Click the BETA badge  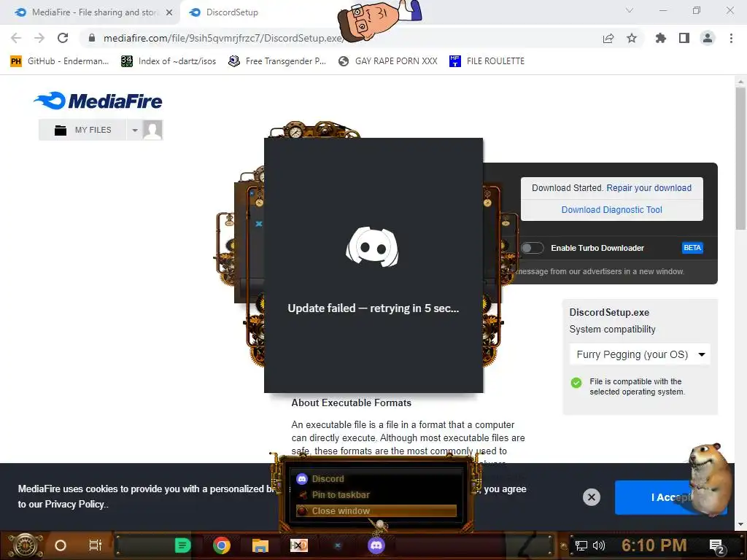(x=692, y=248)
